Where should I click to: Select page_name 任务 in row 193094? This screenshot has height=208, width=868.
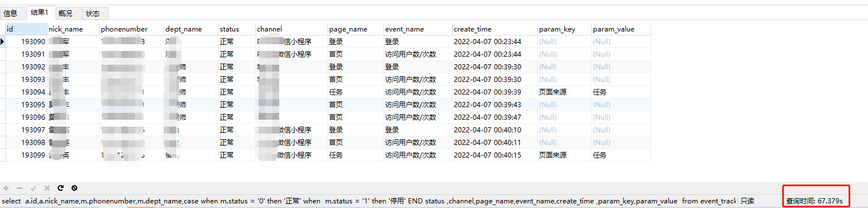pyautogui.click(x=355, y=92)
